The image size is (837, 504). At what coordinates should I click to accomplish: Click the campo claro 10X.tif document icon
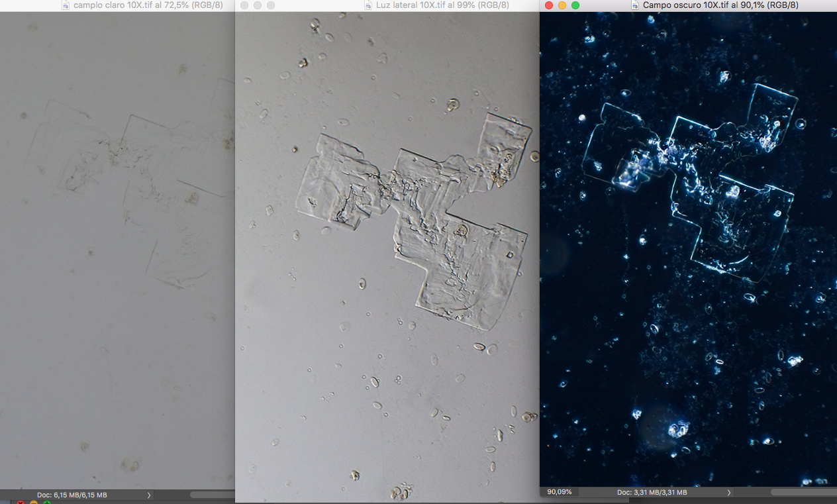(66, 5)
